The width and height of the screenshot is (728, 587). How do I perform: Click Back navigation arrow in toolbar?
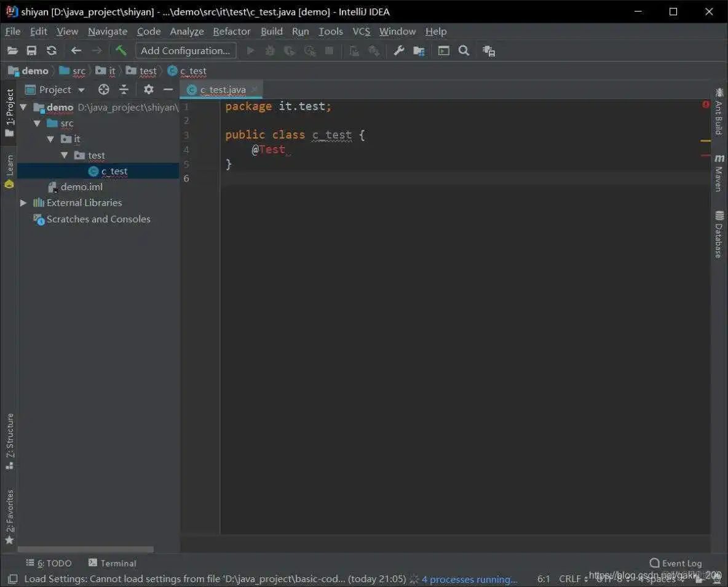pyautogui.click(x=76, y=50)
